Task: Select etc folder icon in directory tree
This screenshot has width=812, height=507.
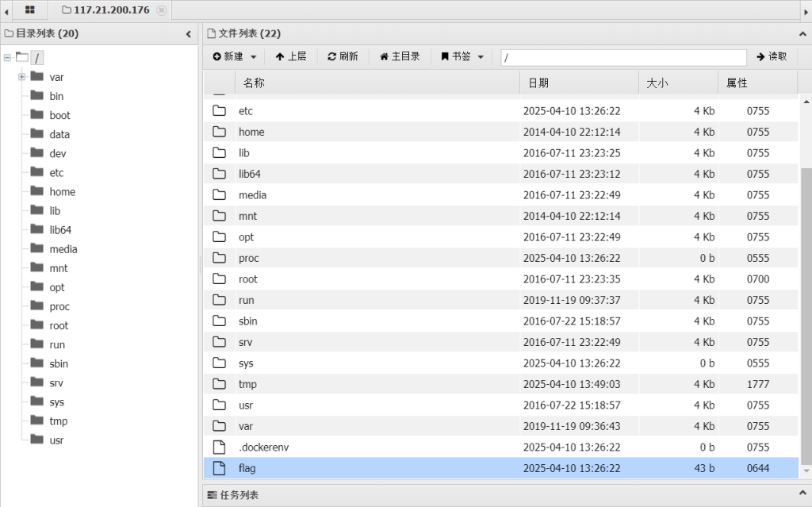Action: [36, 172]
